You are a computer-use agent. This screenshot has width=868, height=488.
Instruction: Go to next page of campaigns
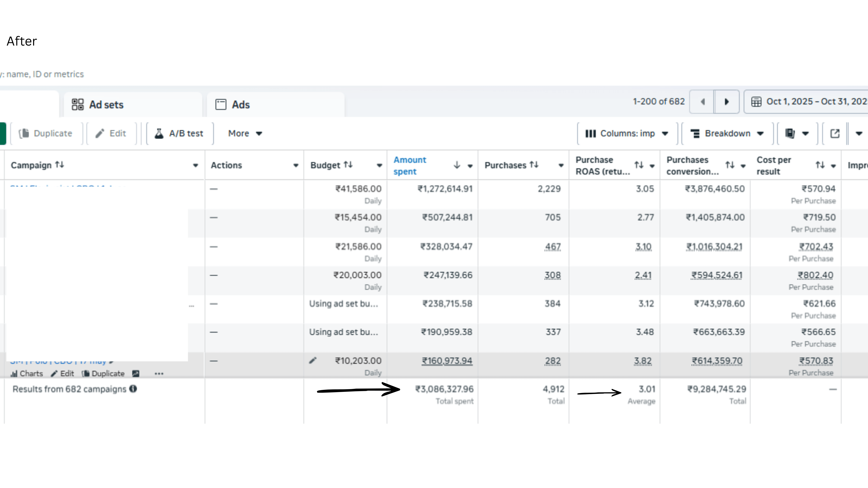click(727, 102)
